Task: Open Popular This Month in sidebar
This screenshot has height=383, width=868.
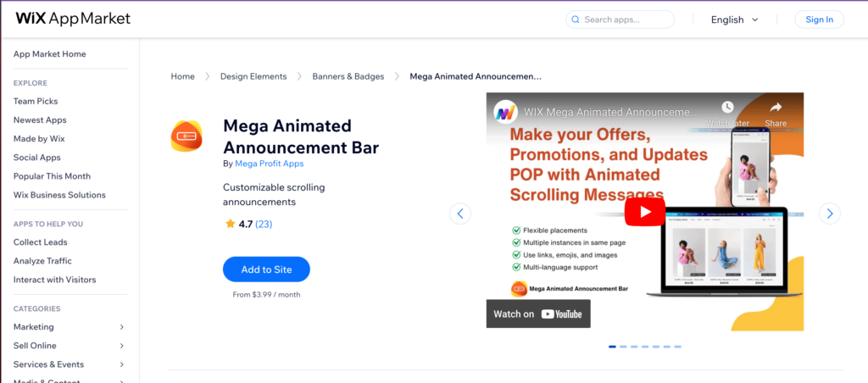Action: 52,176
